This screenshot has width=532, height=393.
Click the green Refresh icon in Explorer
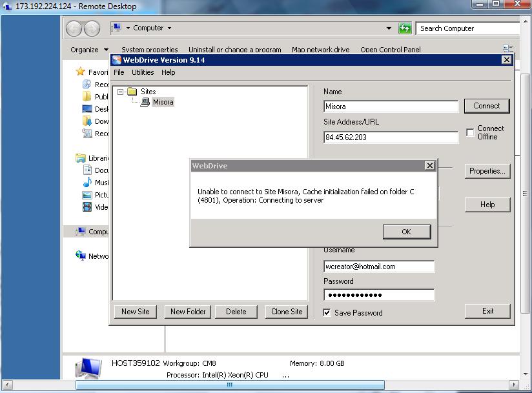tap(405, 28)
